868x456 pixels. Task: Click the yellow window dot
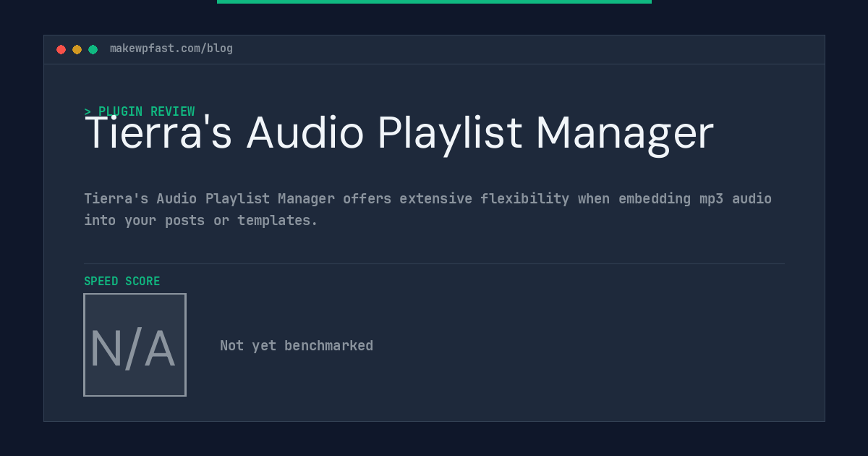click(x=77, y=49)
